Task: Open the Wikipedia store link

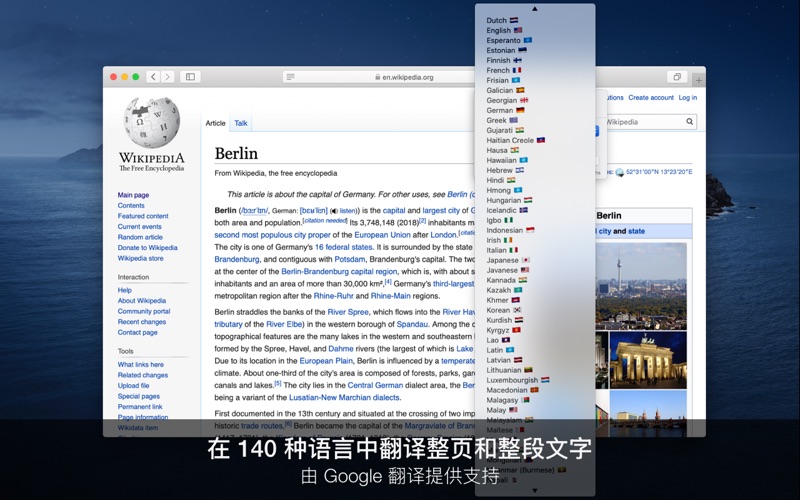Action: pyautogui.click(x=140, y=258)
